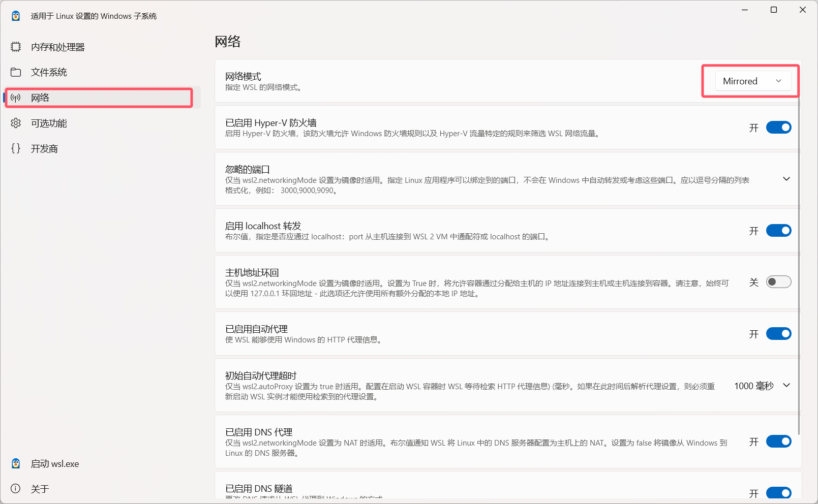The width and height of the screenshot is (818, 504).
Task: Click the 网络模式 setting title
Action: pos(243,76)
